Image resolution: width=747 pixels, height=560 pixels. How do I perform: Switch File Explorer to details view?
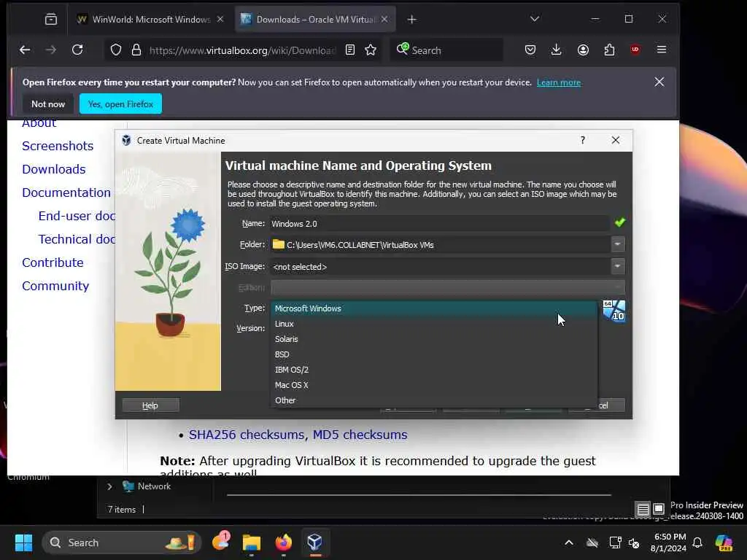(x=643, y=510)
